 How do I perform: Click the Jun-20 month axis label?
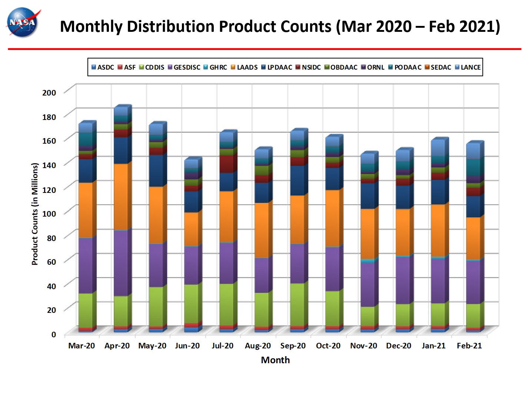[x=187, y=345]
